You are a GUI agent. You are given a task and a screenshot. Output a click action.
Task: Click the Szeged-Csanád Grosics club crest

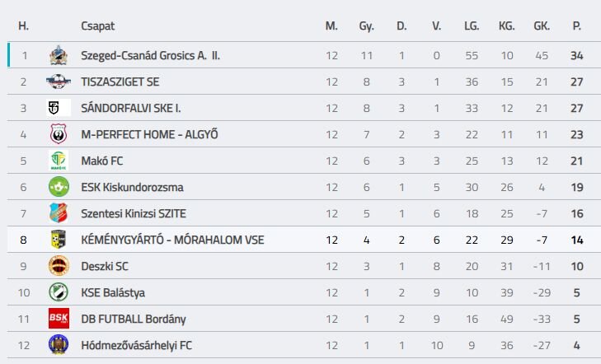pyautogui.click(x=59, y=56)
